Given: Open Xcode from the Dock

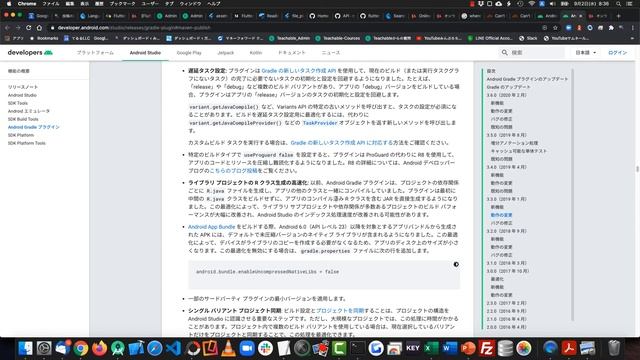Looking at the screenshot, I should tap(136, 348).
